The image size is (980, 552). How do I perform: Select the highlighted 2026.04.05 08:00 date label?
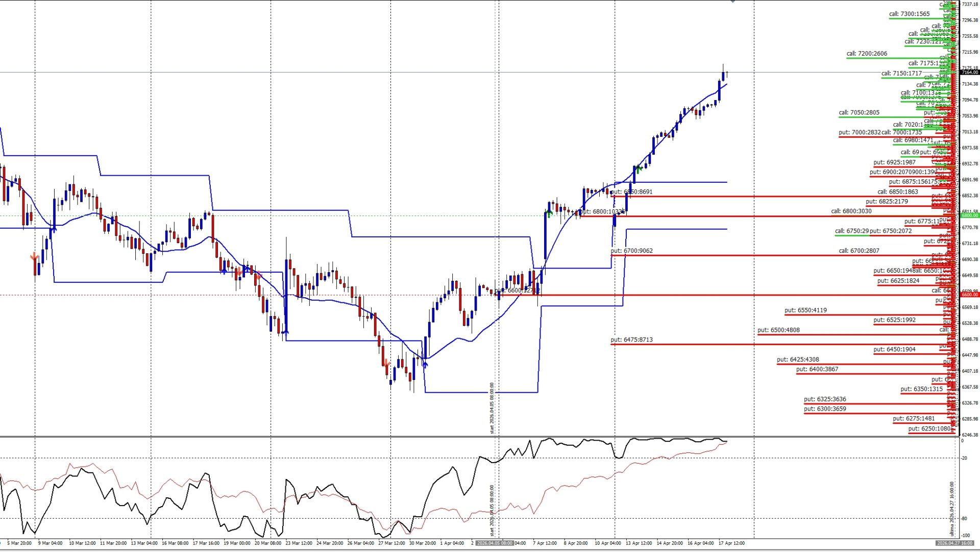pyautogui.click(x=494, y=543)
